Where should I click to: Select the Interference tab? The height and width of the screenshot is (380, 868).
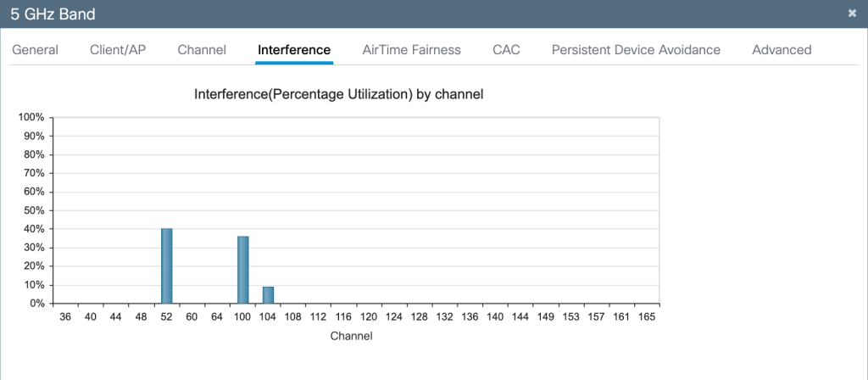pos(293,50)
